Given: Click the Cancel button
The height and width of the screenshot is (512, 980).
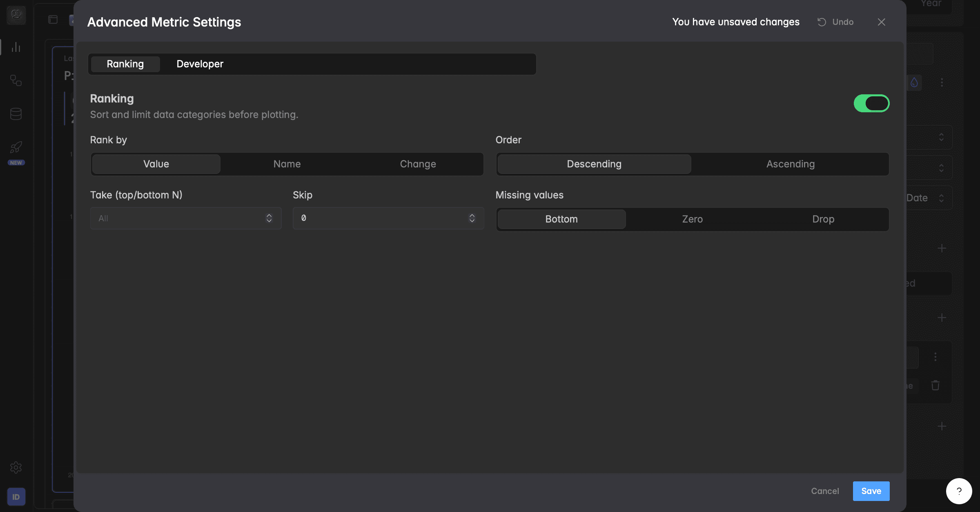Looking at the screenshot, I should (x=825, y=491).
